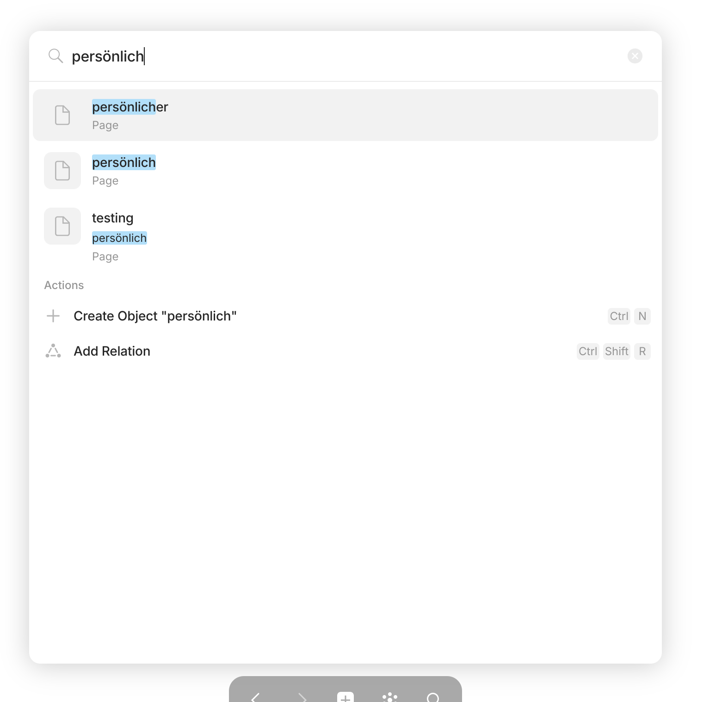
Task: Open the "testing" page result
Action: tap(345, 236)
